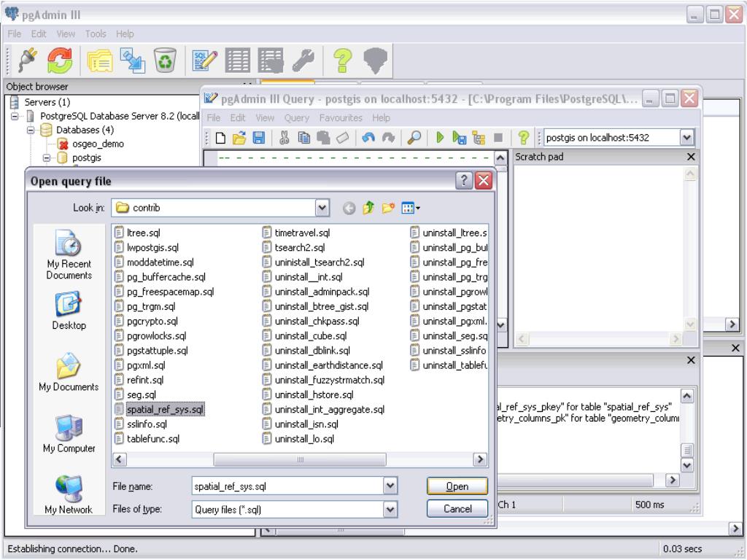Screen dimensions: 747x560
Task: Click the yellow question mark help icon in main toolbar
Action: click(342, 60)
